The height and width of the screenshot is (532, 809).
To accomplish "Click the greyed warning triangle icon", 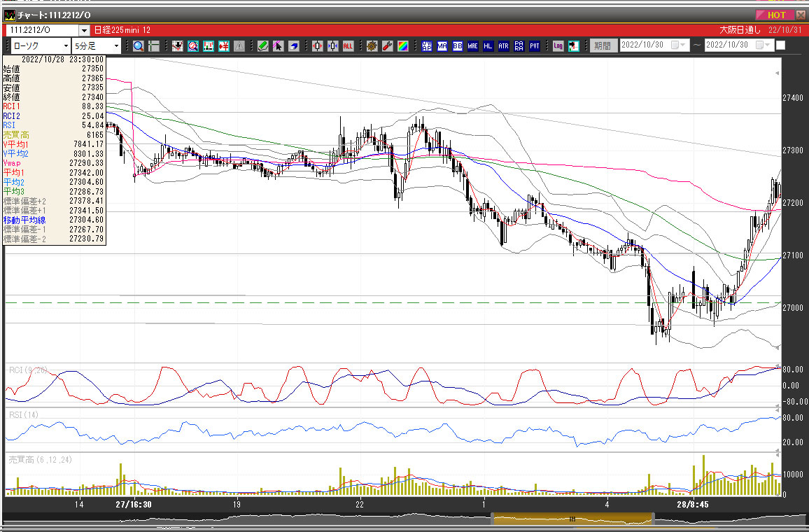I will click(x=239, y=46).
